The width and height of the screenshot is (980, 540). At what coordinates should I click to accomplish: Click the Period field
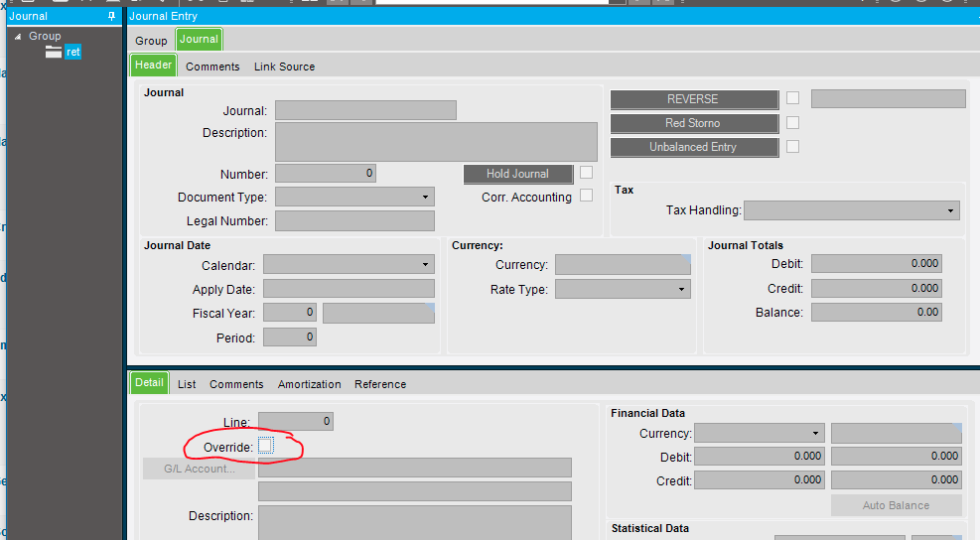point(290,337)
